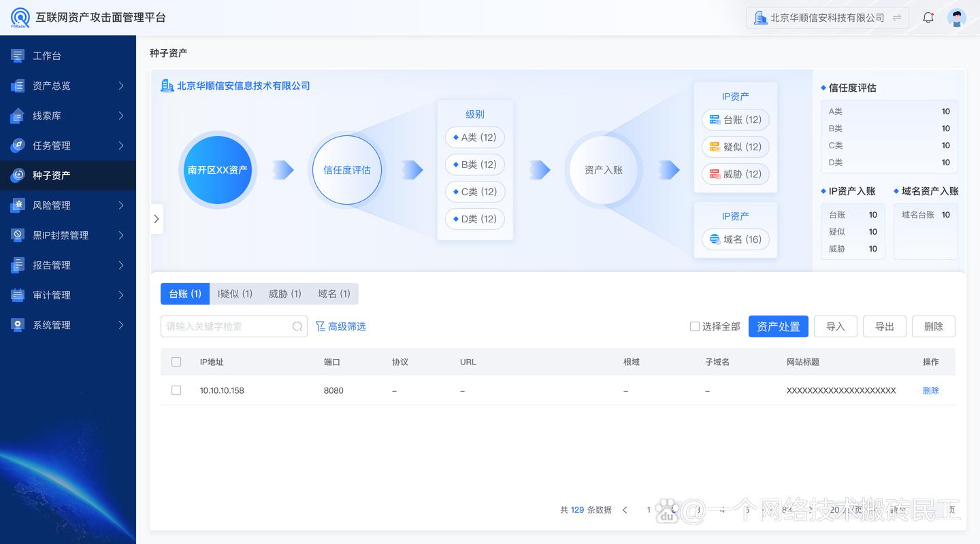Switch to the 域名 (1) tab
This screenshot has height=544, width=980.
tap(333, 293)
